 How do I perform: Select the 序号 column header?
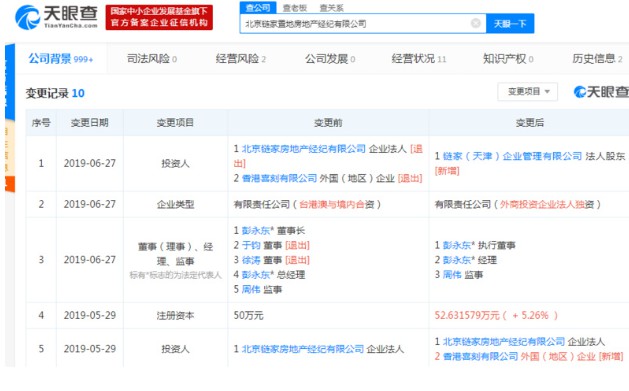click(41, 123)
